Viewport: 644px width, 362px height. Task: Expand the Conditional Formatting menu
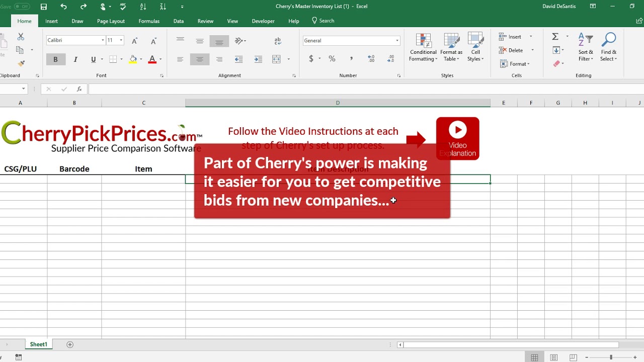(x=423, y=48)
